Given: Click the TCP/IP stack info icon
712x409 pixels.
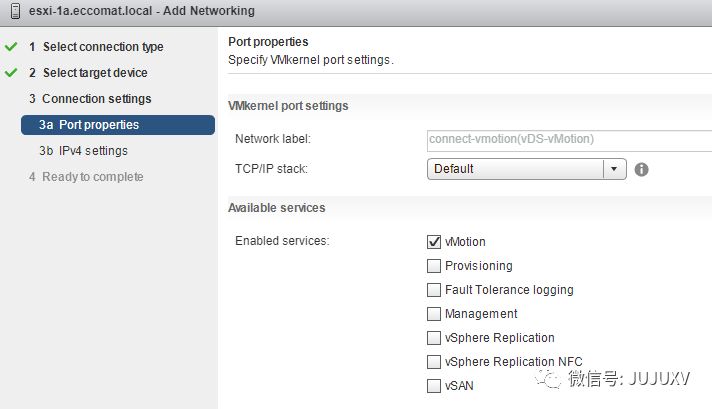Looking at the screenshot, I should click(x=642, y=169).
